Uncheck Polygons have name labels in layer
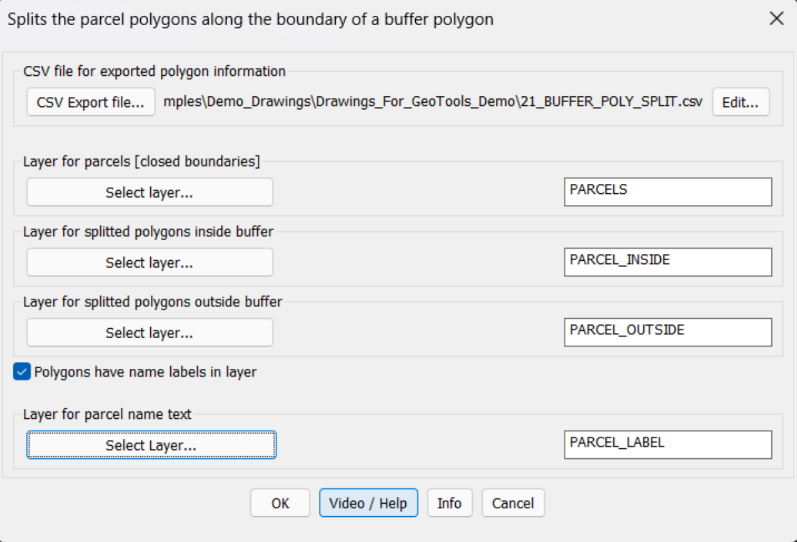This screenshot has width=797, height=542. click(22, 372)
